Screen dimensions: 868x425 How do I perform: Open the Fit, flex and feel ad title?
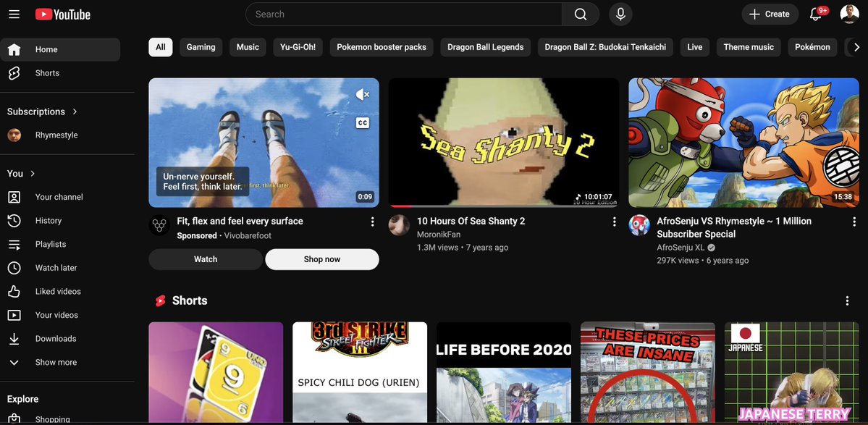click(x=240, y=222)
